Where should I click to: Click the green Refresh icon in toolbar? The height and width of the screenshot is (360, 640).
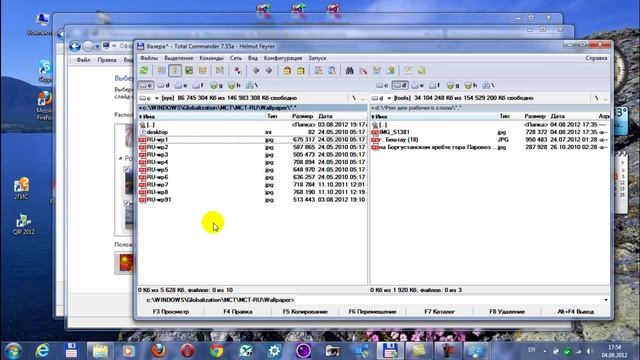[x=144, y=71]
